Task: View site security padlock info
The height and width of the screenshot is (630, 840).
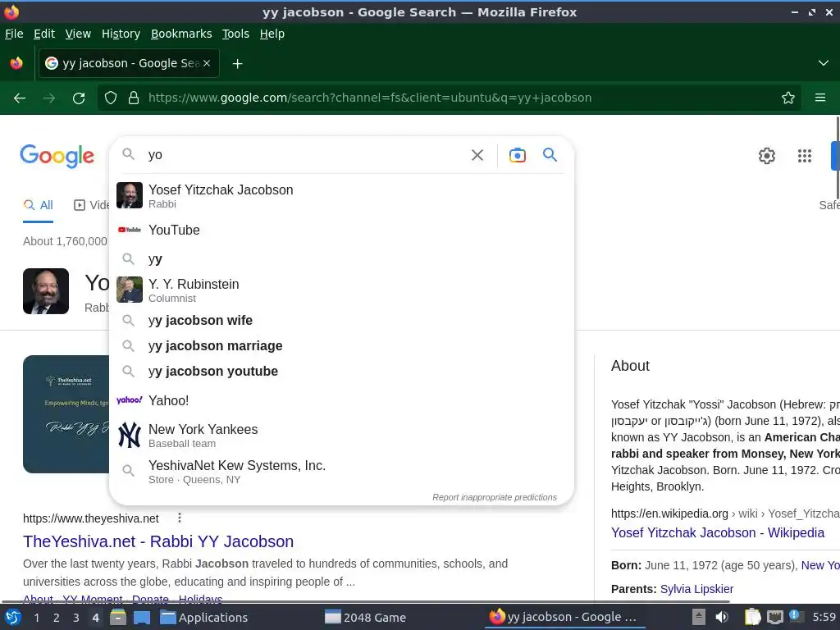Action: point(134,98)
